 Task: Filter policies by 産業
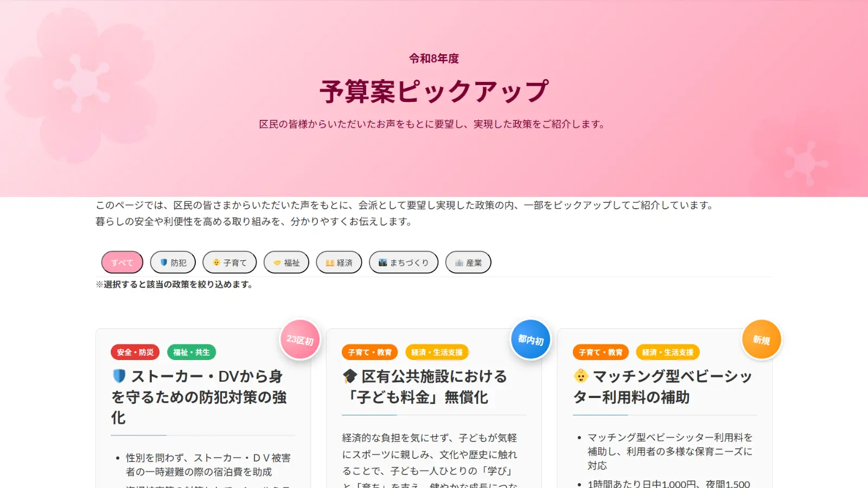pos(468,262)
